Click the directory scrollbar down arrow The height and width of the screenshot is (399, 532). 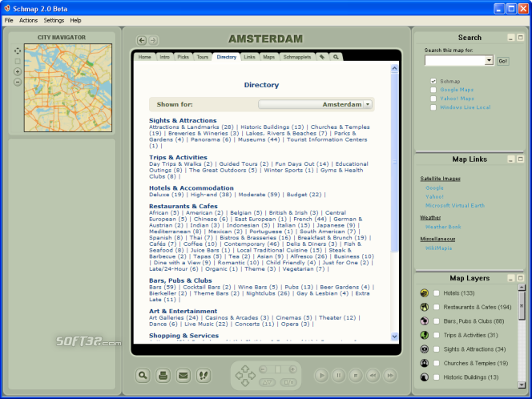click(x=394, y=337)
